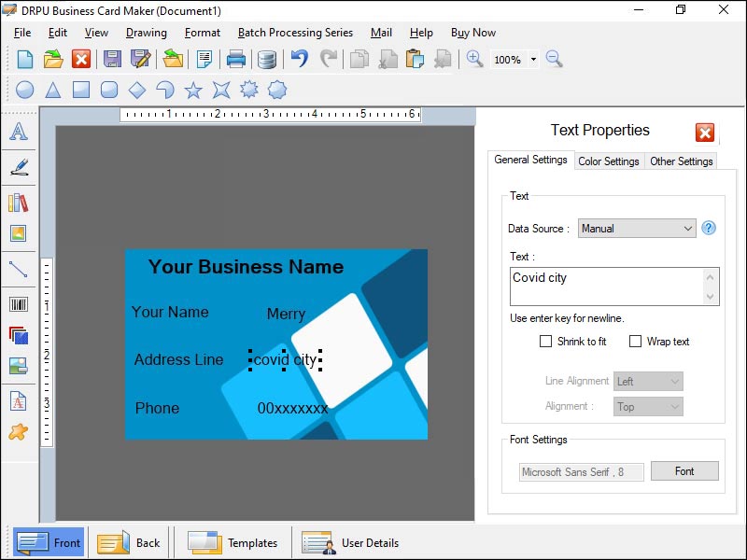Open the zoom percentage dropdown
The image size is (747, 560).
tap(532, 59)
